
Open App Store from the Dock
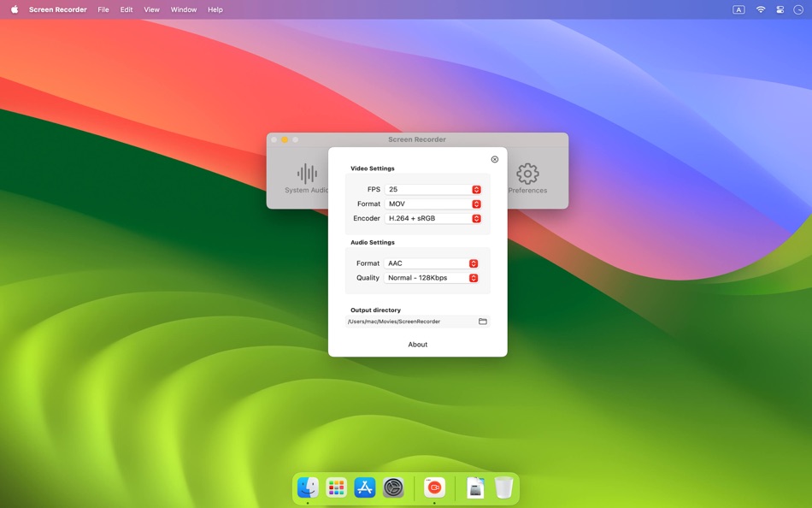tap(365, 487)
